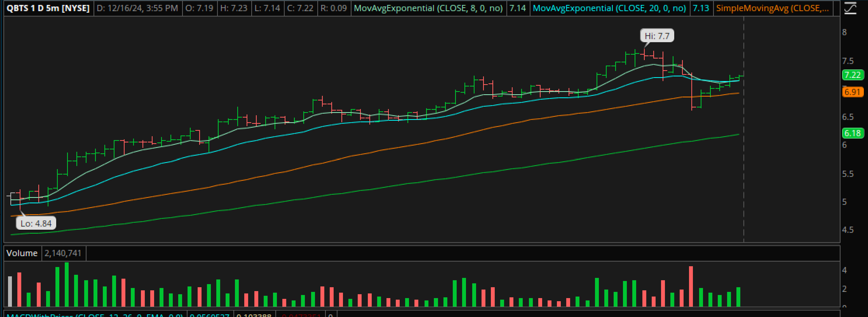Image resolution: width=868 pixels, height=317 pixels.
Task: Click the EMA 8 value 7.14 box
Action: (x=517, y=8)
